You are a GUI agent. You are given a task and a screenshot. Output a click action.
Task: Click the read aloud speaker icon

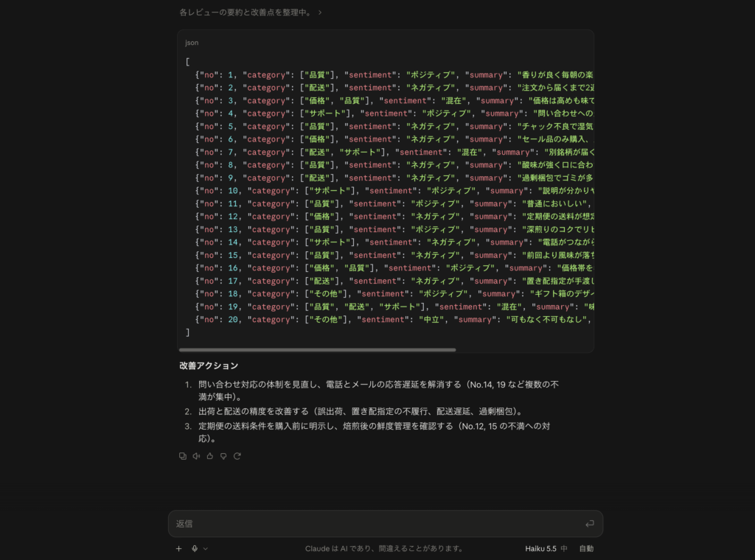point(196,456)
